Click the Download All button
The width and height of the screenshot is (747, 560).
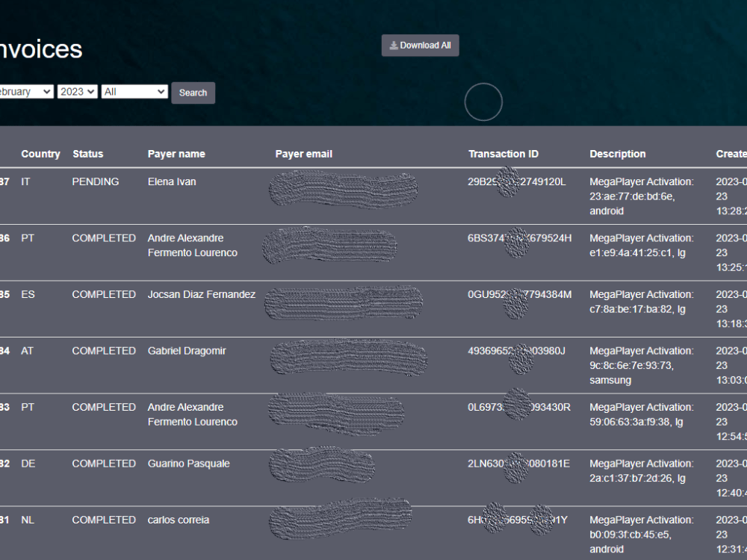pyautogui.click(x=420, y=46)
